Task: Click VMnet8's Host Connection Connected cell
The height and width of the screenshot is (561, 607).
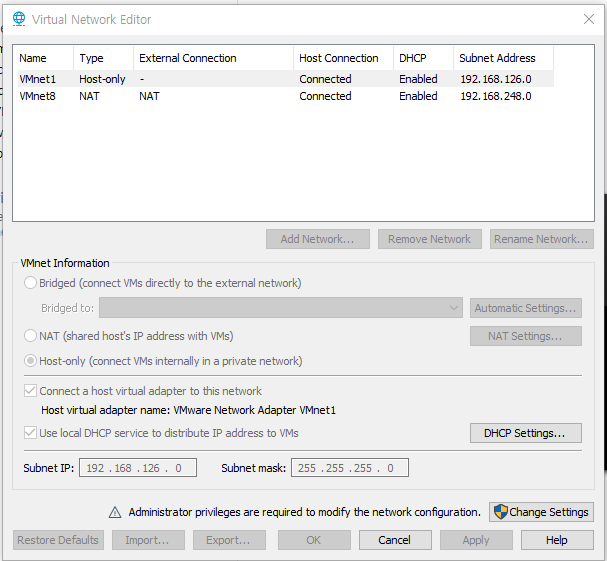Action: pos(325,96)
